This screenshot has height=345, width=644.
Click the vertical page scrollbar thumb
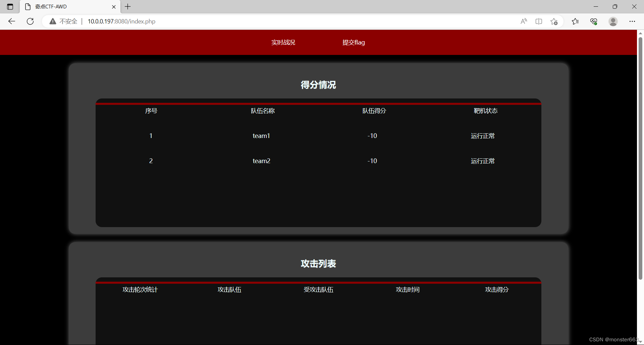click(640, 158)
